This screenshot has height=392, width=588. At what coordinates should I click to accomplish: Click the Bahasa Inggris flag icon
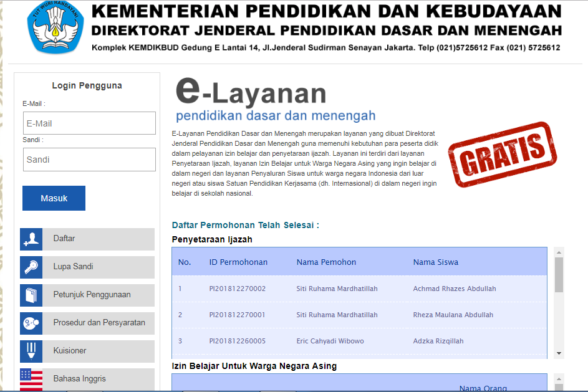(x=31, y=380)
